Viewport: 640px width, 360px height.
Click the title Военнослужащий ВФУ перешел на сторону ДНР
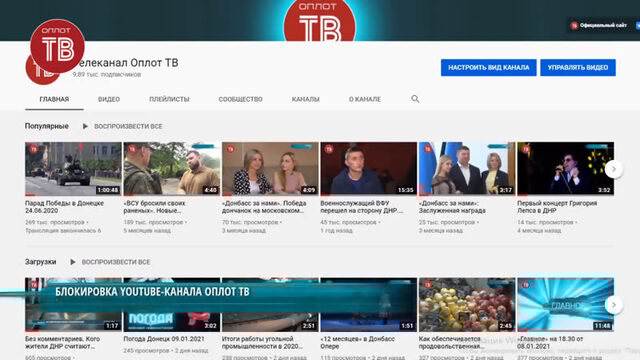click(362, 207)
